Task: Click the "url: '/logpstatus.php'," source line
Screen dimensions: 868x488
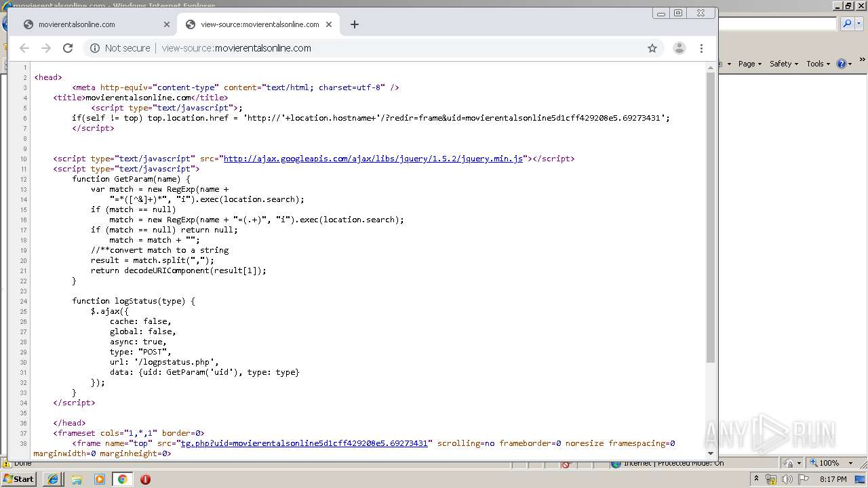Action: coord(165,362)
